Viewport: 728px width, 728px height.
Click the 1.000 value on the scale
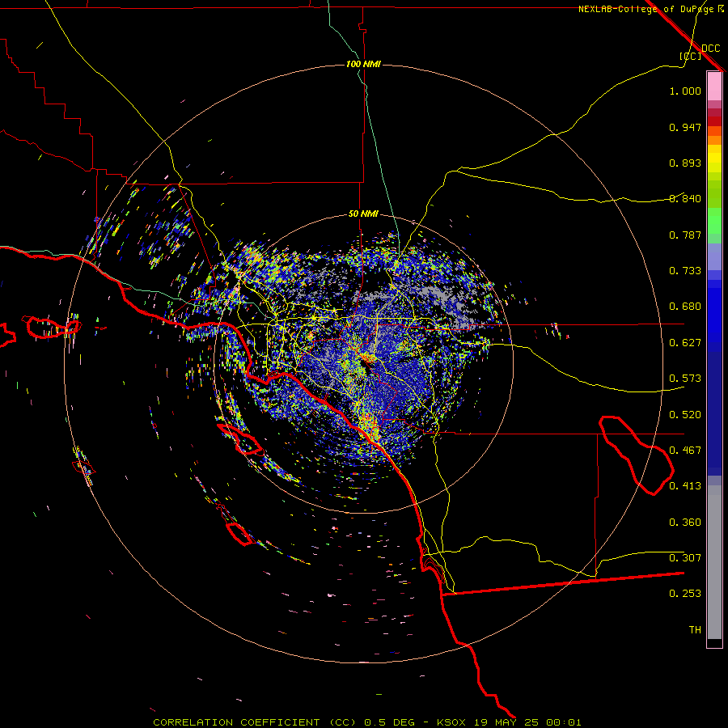tap(685, 91)
